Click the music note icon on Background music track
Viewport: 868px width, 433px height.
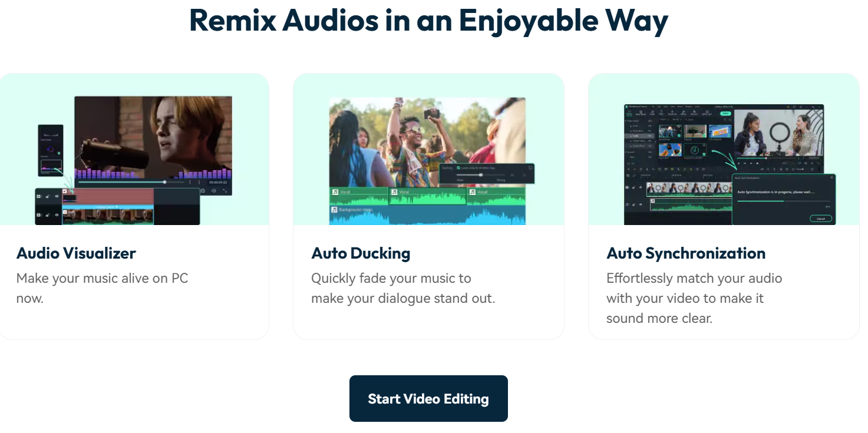[335, 209]
